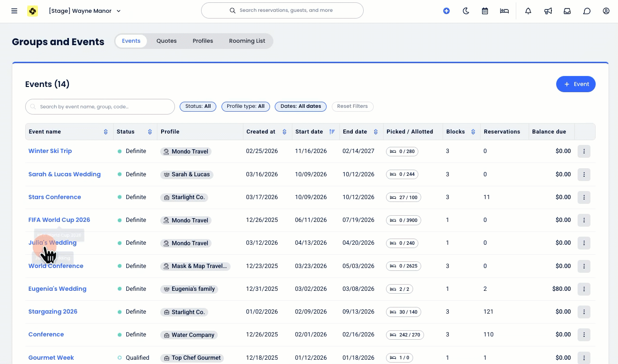The image size is (618, 364).
Task: Click the bed rooms icon in header
Action: click(504, 11)
